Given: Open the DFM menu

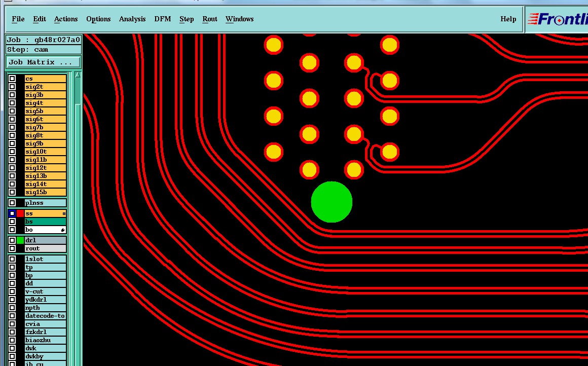Looking at the screenshot, I should (x=162, y=19).
